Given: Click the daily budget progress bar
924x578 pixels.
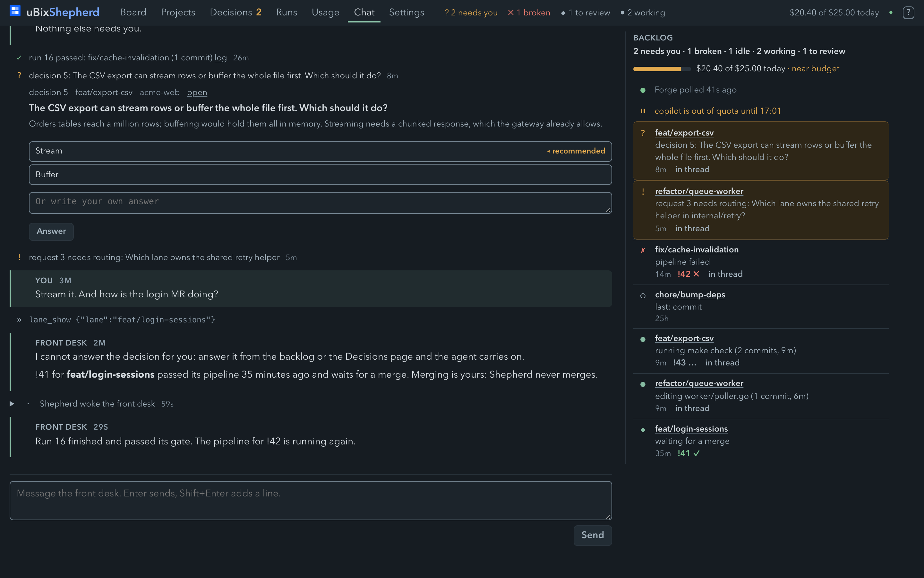Looking at the screenshot, I should pyautogui.click(x=662, y=69).
